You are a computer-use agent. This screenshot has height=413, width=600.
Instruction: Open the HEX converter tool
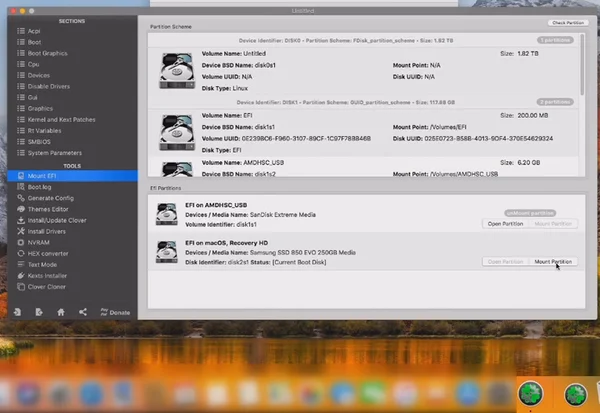49,253
